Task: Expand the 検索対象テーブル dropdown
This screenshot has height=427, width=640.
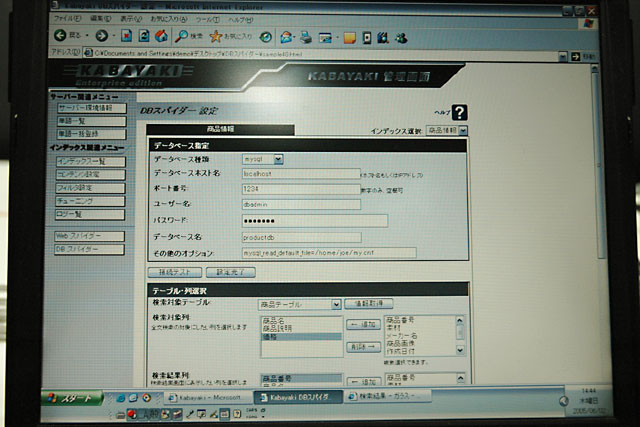Action: click(336, 304)
